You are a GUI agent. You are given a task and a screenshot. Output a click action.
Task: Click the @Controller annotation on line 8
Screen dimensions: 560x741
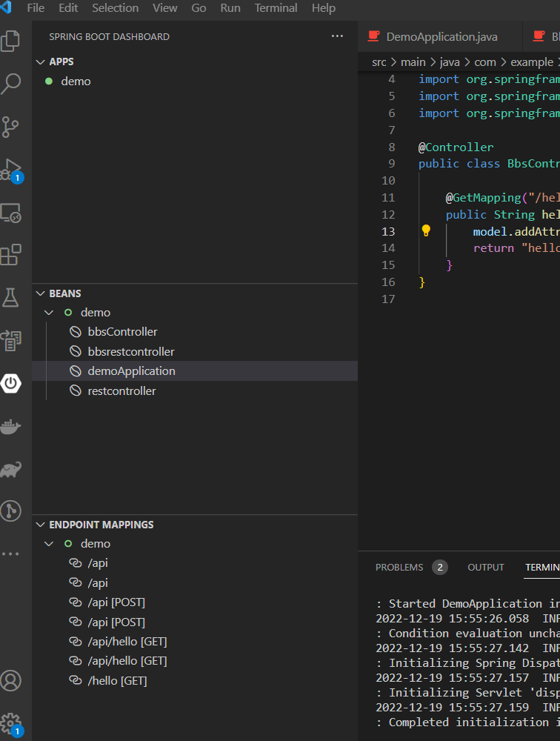[x=456, y=147]
